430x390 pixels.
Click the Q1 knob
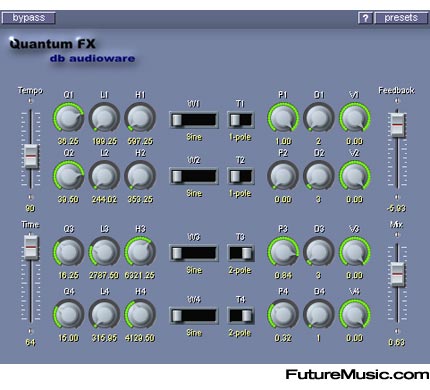[68, 118]
